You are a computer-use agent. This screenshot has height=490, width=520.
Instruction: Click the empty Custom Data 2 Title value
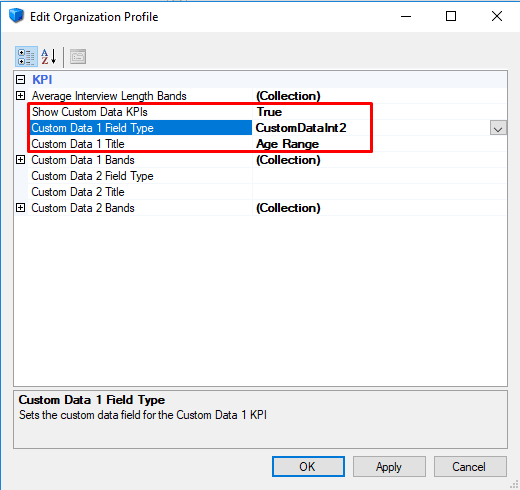point(380,192)
